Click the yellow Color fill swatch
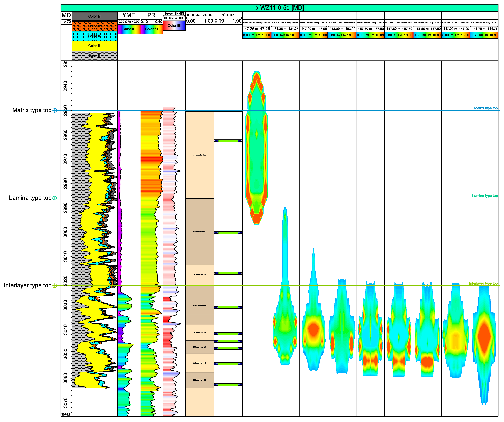This screenshot has height=422, width=504. (x=95, y=46)
